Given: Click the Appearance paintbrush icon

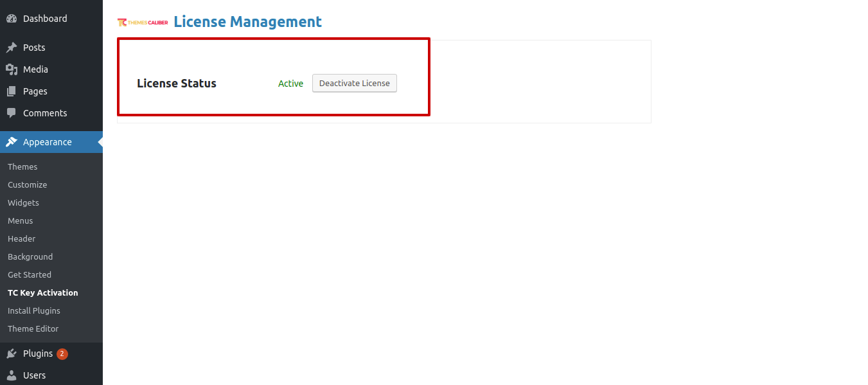Looking at the screenshot, I should (12, 142).
